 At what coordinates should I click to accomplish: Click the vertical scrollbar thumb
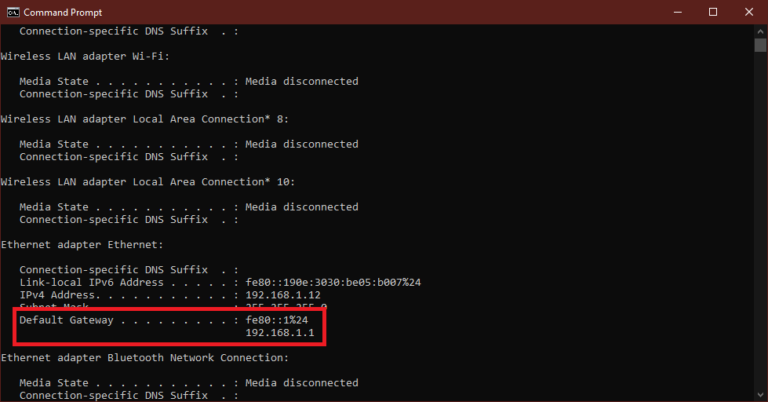tap(760, 45)
